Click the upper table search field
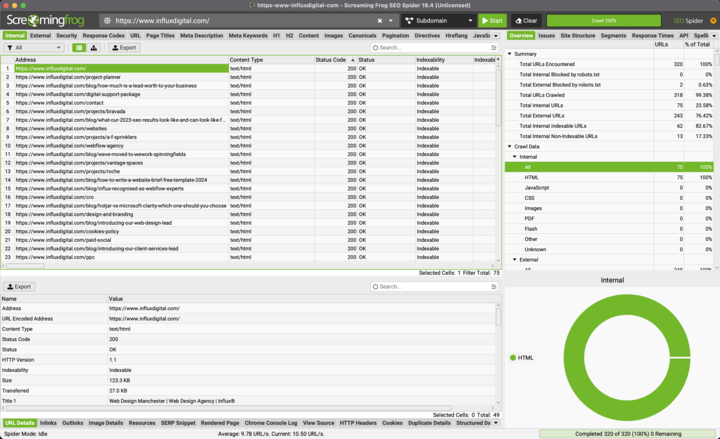This screenshot has height=439, width=720. (x=432, y=48)
